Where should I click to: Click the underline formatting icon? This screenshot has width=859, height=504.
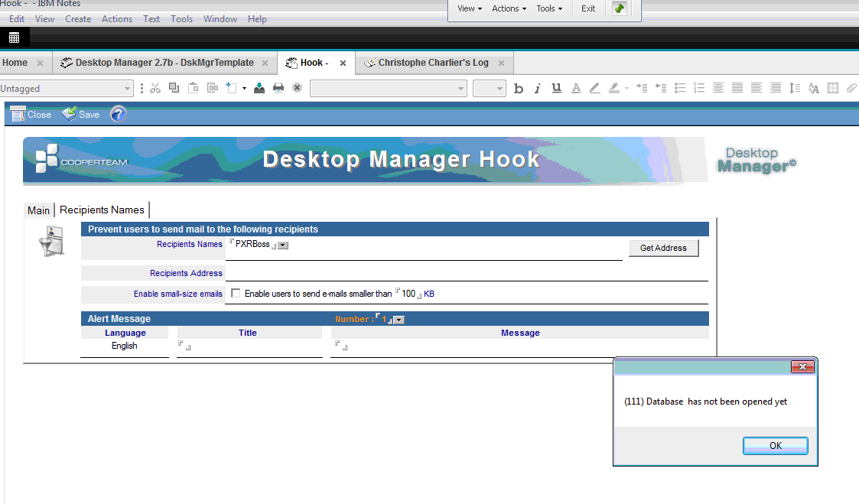[556, 89]
